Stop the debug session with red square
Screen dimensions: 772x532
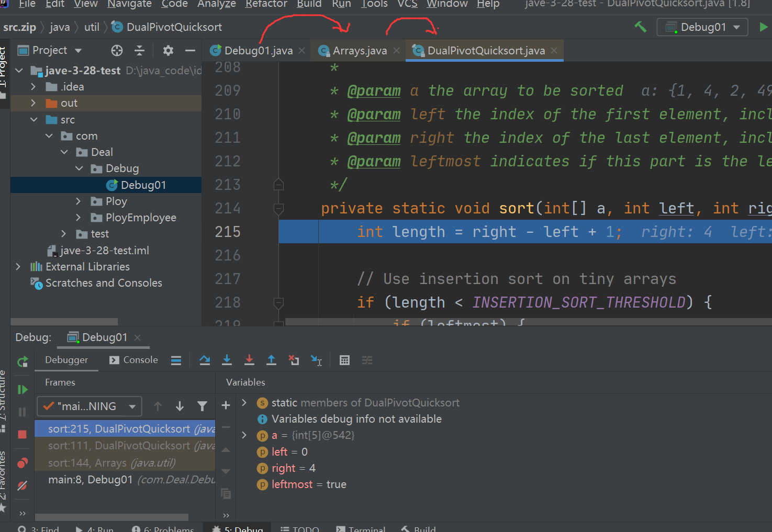[x=22, y=434]
